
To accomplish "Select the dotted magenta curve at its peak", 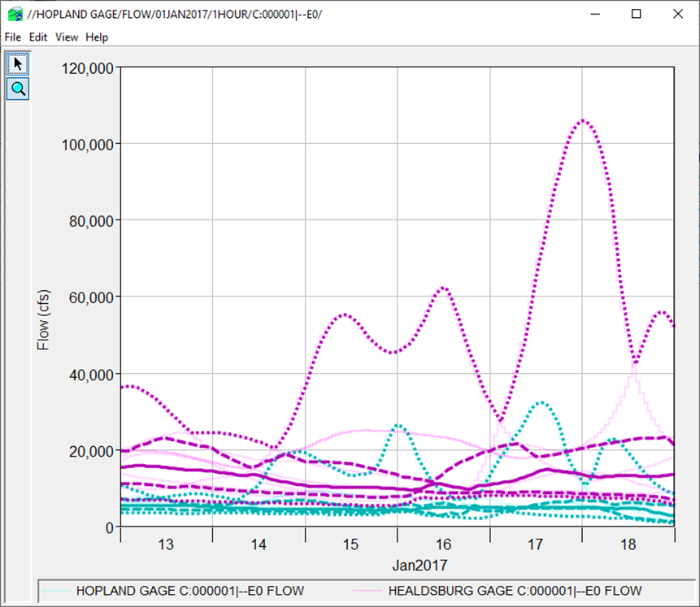I will pos(582,119).
